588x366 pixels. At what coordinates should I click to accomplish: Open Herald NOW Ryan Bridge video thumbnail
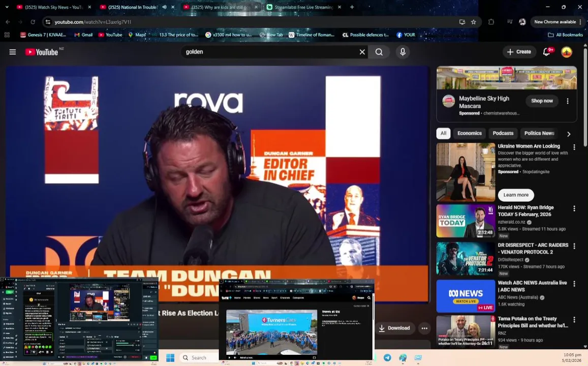466,221
